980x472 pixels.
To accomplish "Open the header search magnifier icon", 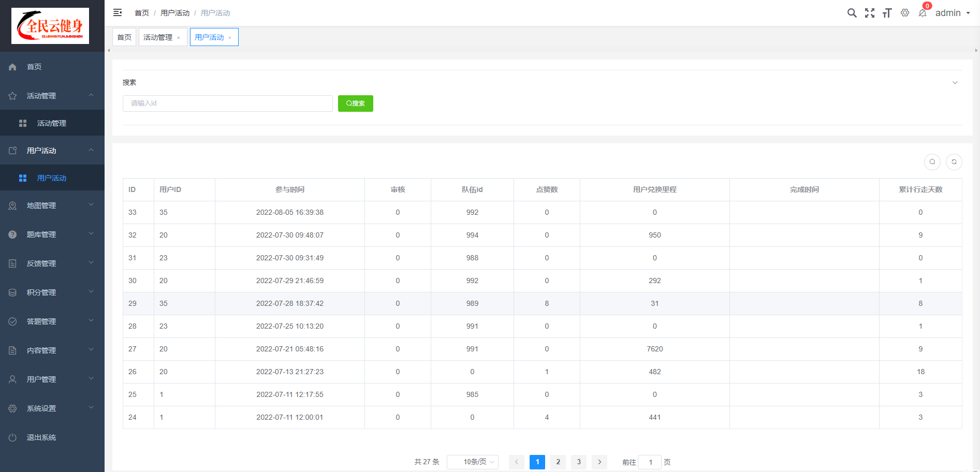I will click(852, 13).
